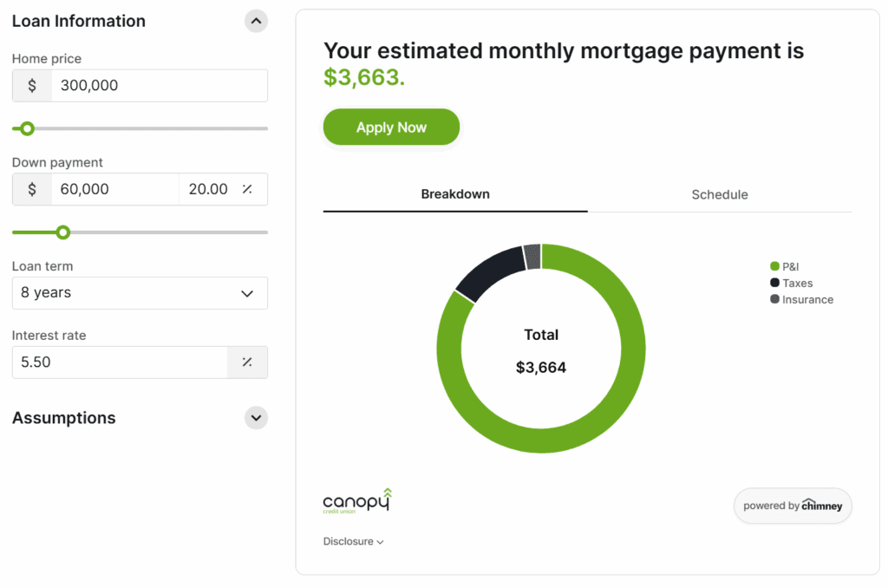Viewport: 888px width, 588px height.
Task: Click the percent icon beside interest rate
Action: [x=247, y=363]
